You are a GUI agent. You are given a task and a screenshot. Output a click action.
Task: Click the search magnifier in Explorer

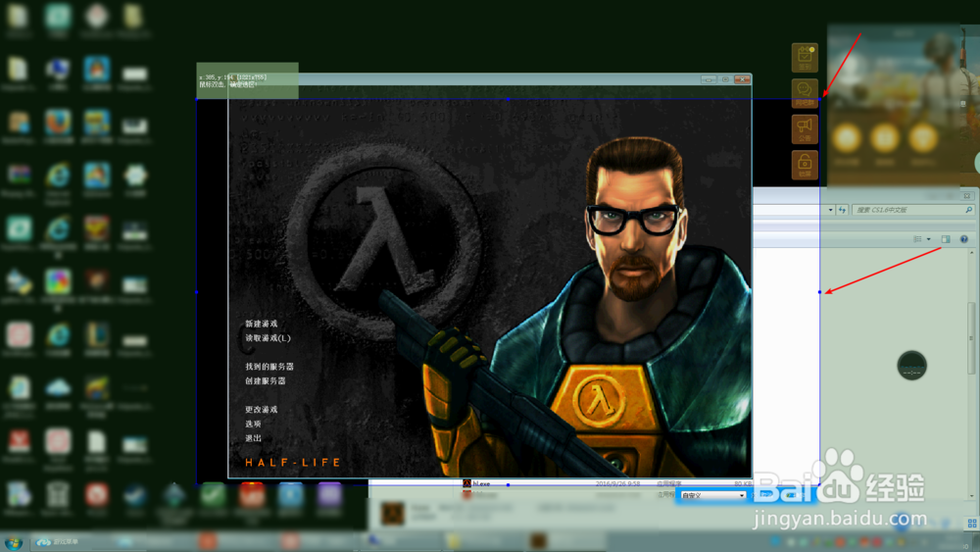pos(969,210)
